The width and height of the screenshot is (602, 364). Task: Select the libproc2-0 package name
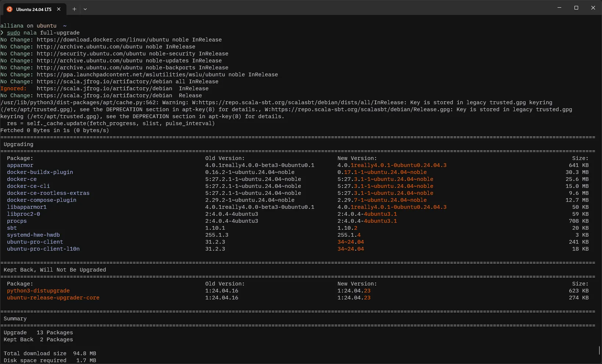pos(24,214)
